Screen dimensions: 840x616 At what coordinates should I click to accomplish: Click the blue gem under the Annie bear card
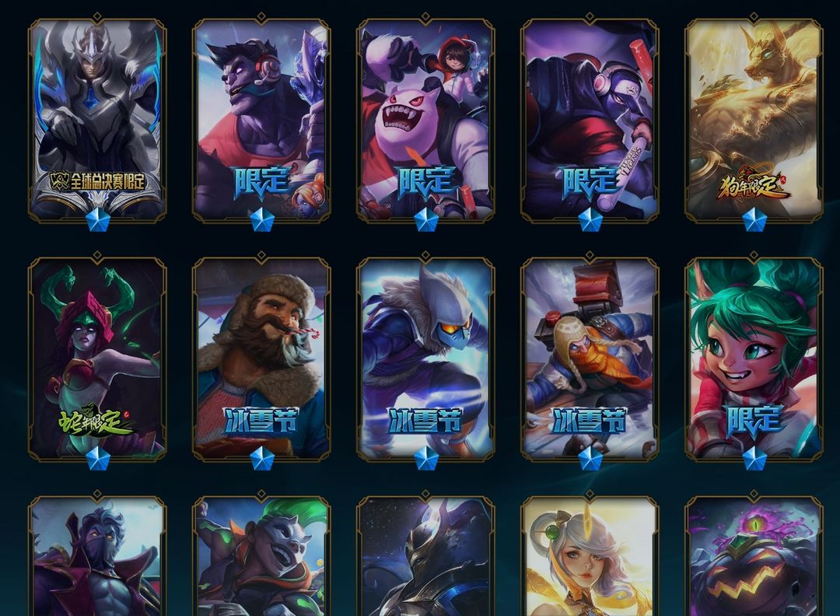pyautogui.click(x=426, y=219)
